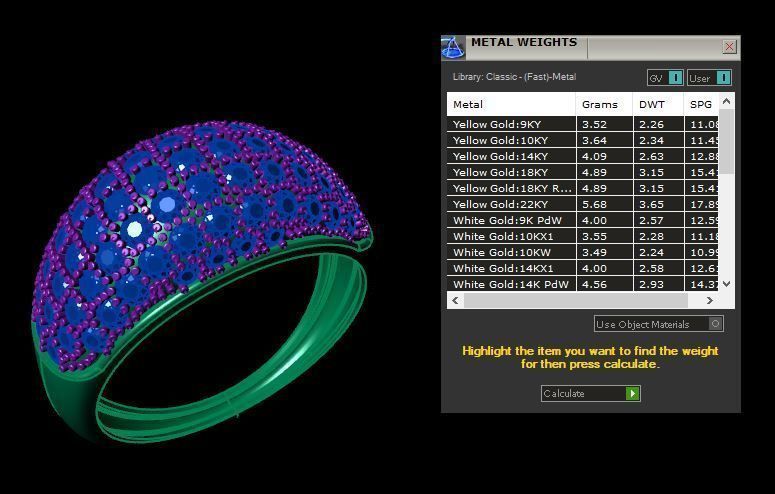Image resolution: width=775 pixels, height=494 pixels.
Task: Select the Yellow Gold:18KY row
Action: click(x=583, y=172)
